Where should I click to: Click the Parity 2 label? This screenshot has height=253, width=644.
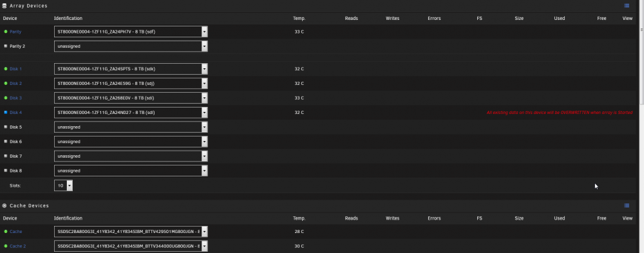17,46
